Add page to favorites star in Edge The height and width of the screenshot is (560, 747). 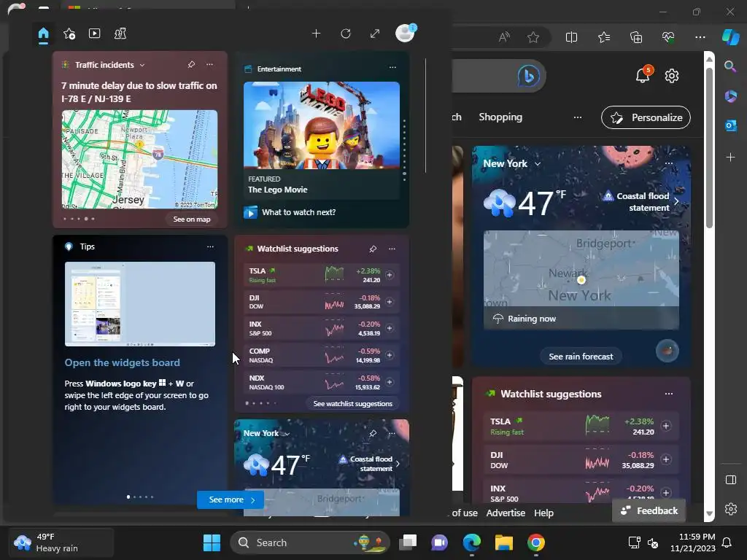tap(533, 37)
